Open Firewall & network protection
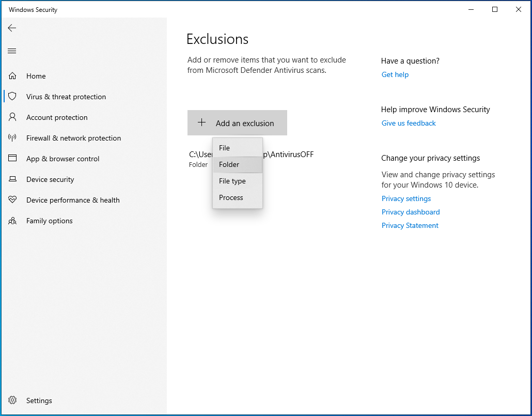The height and width of the screenshot is (416, 532). (x=73, y=138)
